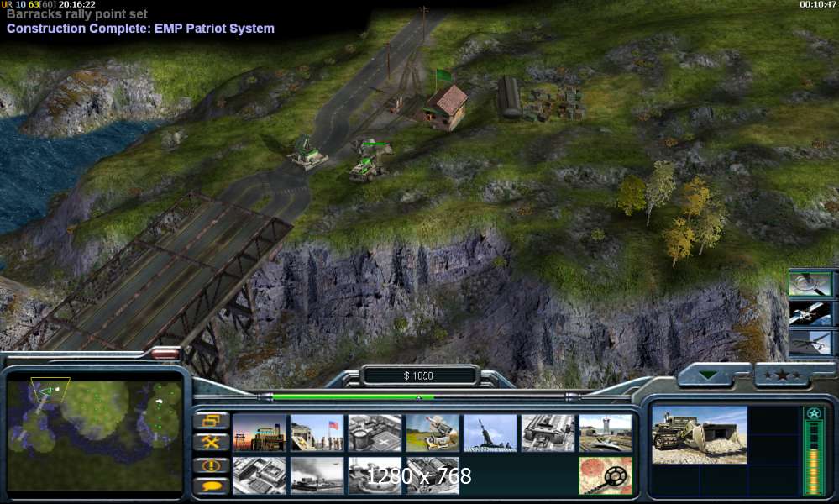
Task: Click the selected dozer portrait
Action: [700, 434]
